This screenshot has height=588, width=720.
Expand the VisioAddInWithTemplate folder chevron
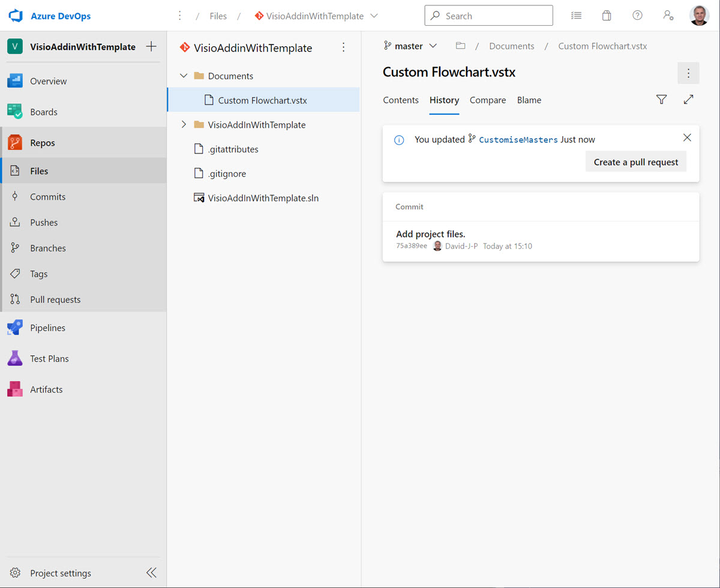coord(184,125)
